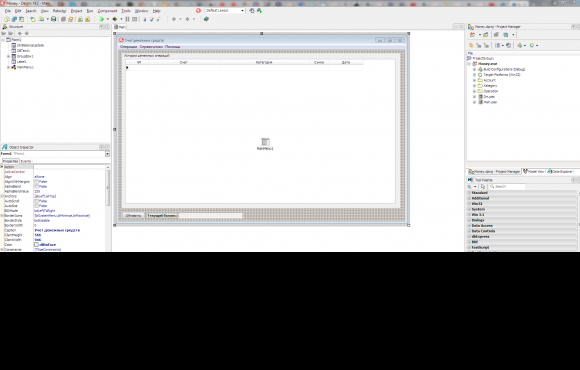Click the Обновить button on the form

click(133, 215)
